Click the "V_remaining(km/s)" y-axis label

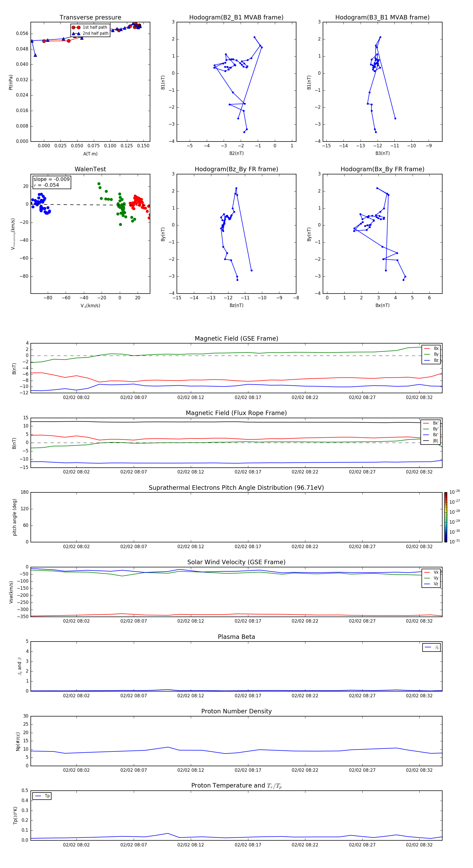tap(13, 234)
